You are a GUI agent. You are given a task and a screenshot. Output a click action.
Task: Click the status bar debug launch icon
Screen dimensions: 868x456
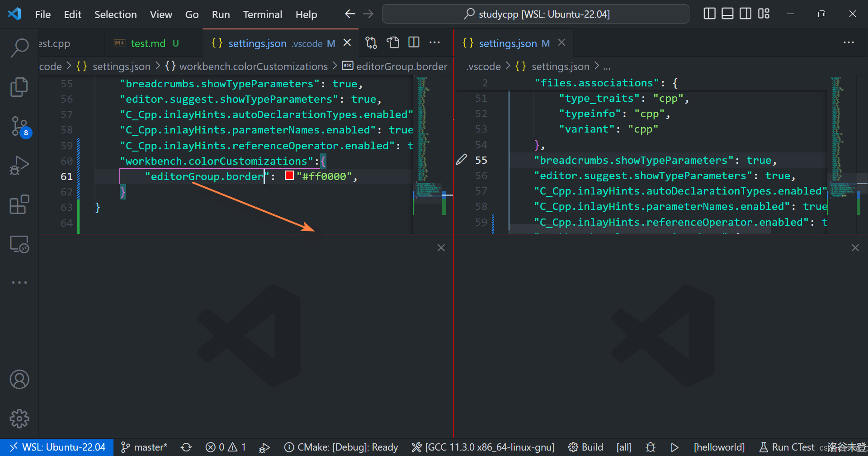264,447
